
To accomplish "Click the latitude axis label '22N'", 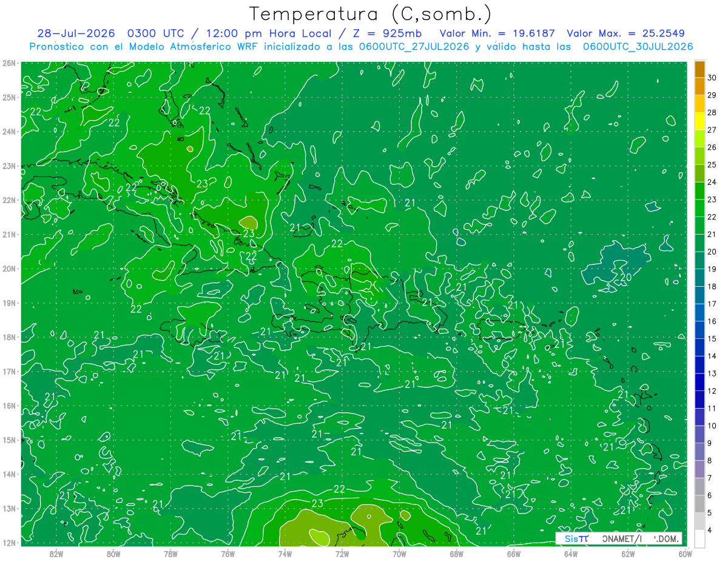I will tap(8, 200).
